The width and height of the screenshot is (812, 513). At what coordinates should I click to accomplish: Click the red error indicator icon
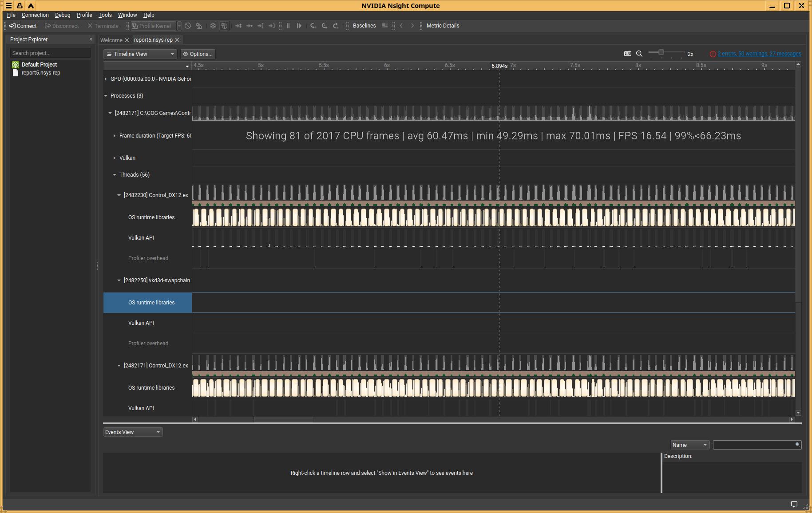click(x=713, y=54)
